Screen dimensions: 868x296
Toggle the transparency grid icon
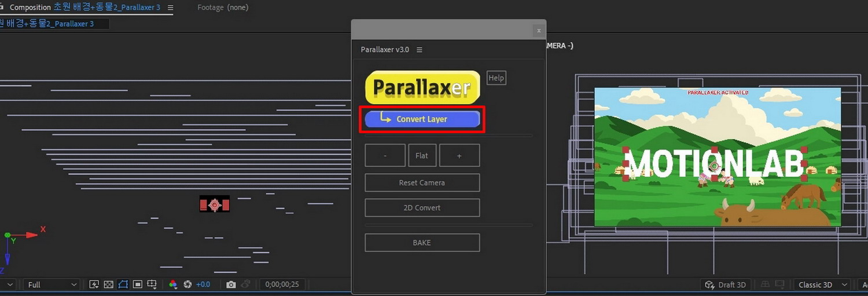coord(108,284)
